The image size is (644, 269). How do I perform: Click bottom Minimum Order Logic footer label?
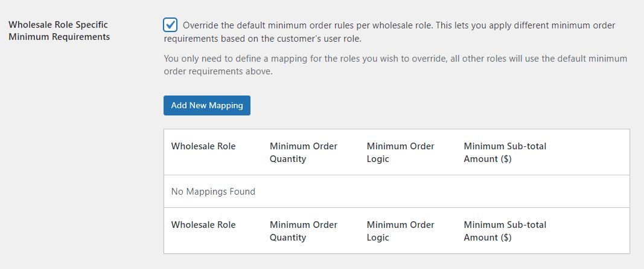point(400,231)
